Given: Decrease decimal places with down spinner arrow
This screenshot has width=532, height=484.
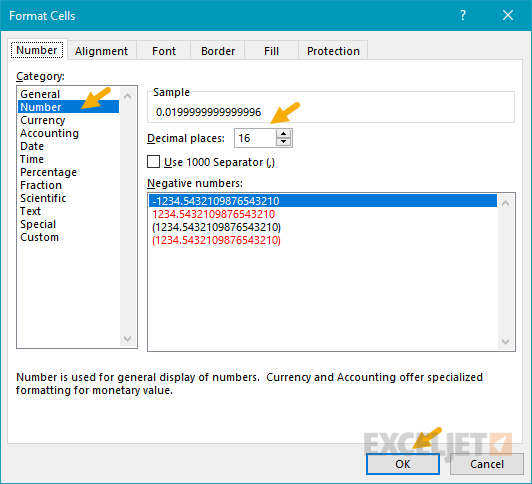Looking at the screenshot, I should coord(283,142).
